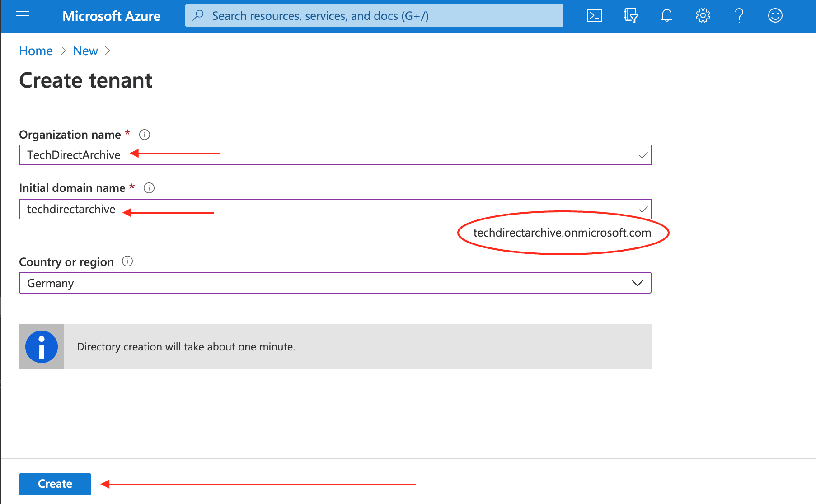This screenshot has width=816, height=504.
Task: Go to Home breadcrumb link
Action: (36, 51)
